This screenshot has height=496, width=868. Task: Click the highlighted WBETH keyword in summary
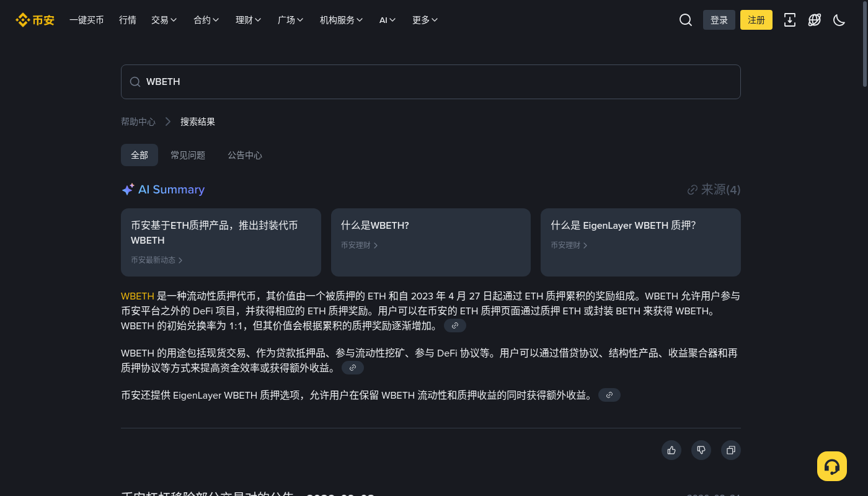click(138, 296)
